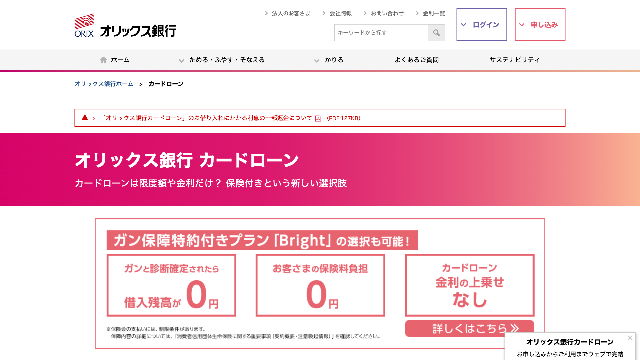This screenshot has height=360, width=640.
Task: Click the PDF icon in the notice
Action: coord(318,118)
